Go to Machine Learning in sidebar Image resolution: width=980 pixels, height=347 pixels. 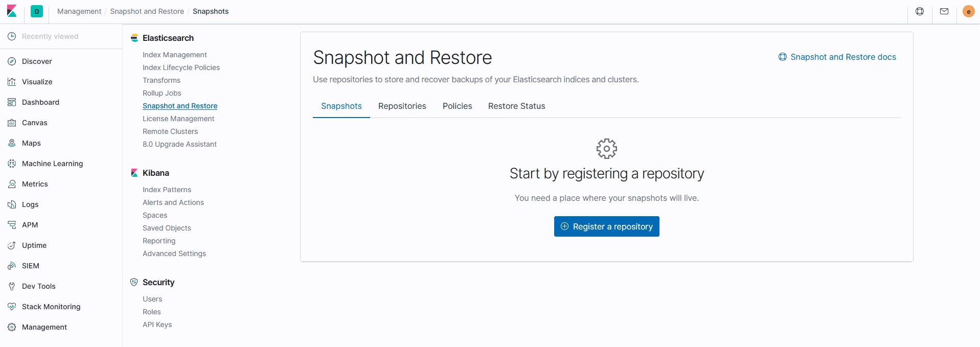point(52,164)
